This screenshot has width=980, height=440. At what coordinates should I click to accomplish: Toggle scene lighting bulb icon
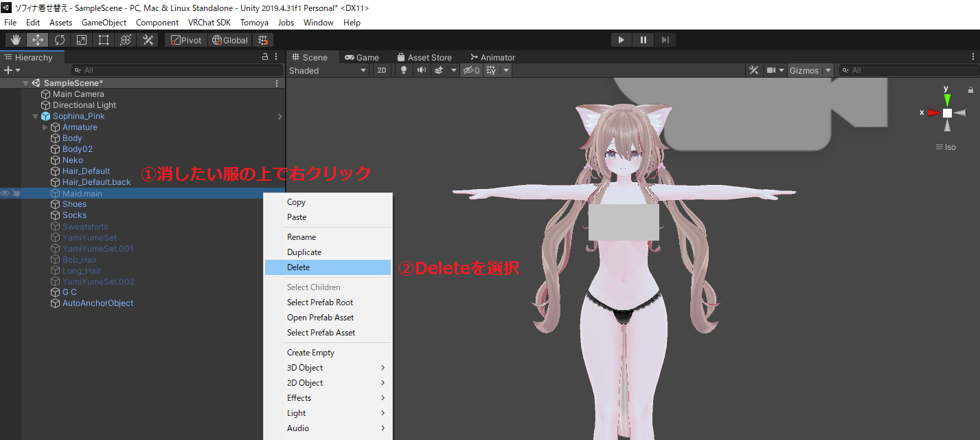(x=404, y=70)
